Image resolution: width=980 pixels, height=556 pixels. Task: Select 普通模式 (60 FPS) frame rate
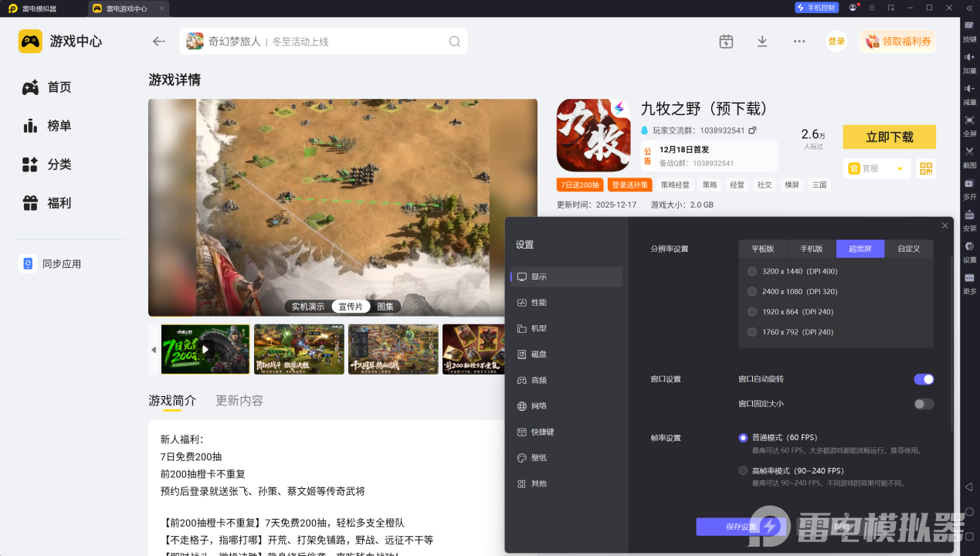pyautogui.click(x=743, y=438)
